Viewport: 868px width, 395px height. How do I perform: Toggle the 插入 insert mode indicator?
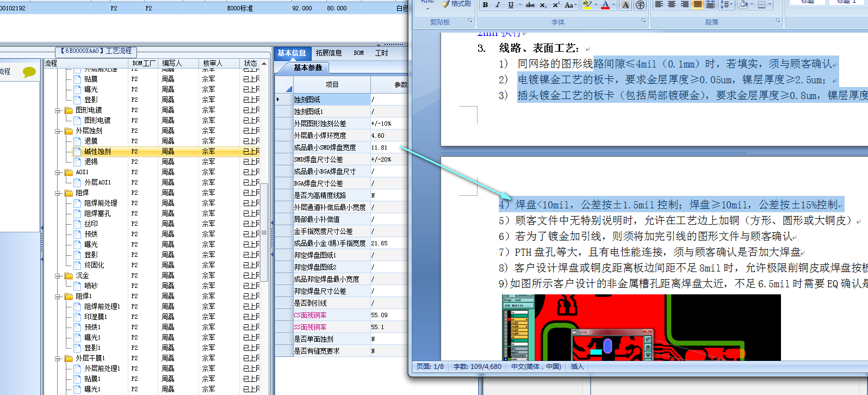577,367
